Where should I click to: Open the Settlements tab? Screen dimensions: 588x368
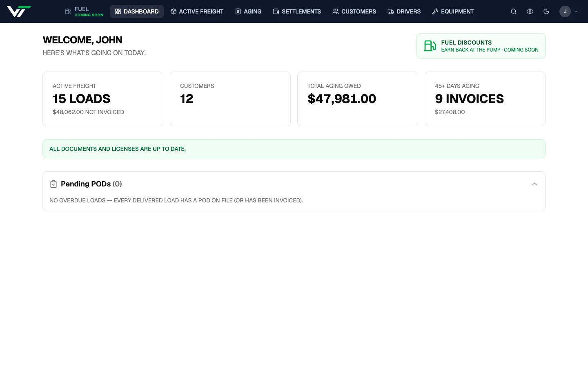click(297, 11)
